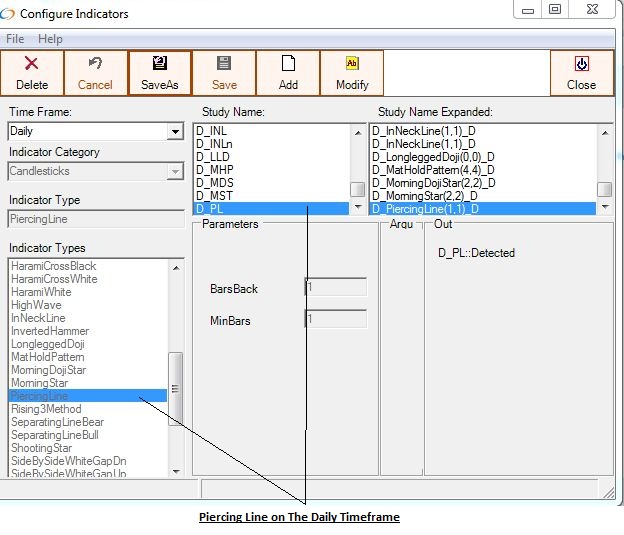Expand the Time Frame dropdown
The height and width of the screenshot is (535, 624).
click(x=175, y=132)
